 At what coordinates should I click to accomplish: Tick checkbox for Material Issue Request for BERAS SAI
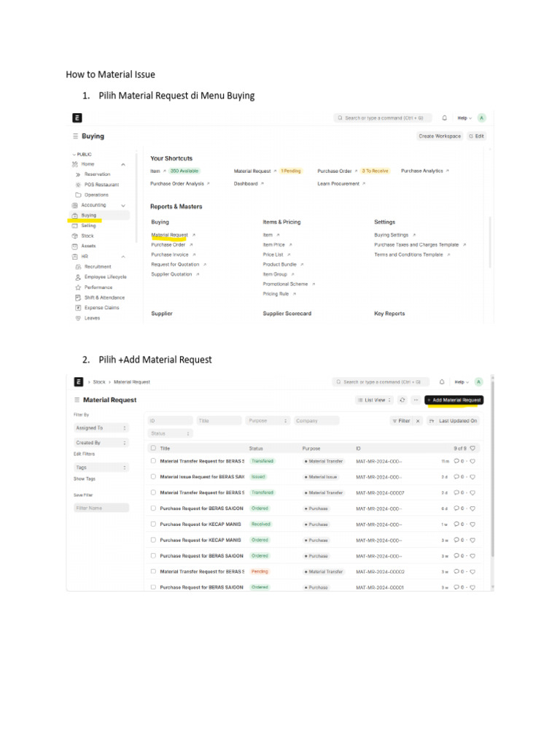click(153, 476)
